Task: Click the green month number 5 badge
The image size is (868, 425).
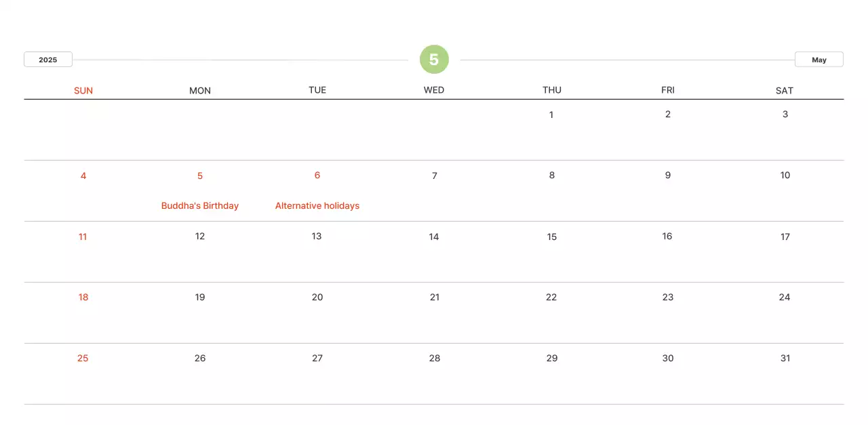Action: click(434, 60)
